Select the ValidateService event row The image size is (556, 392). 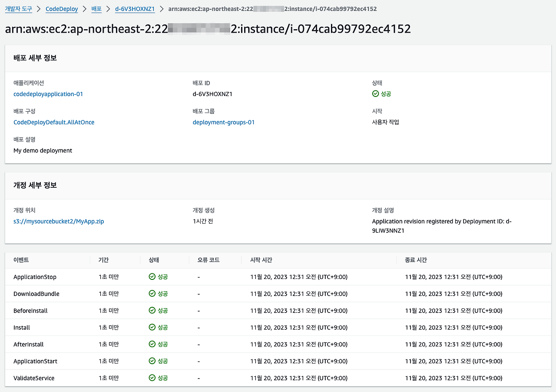click(278, 378)
